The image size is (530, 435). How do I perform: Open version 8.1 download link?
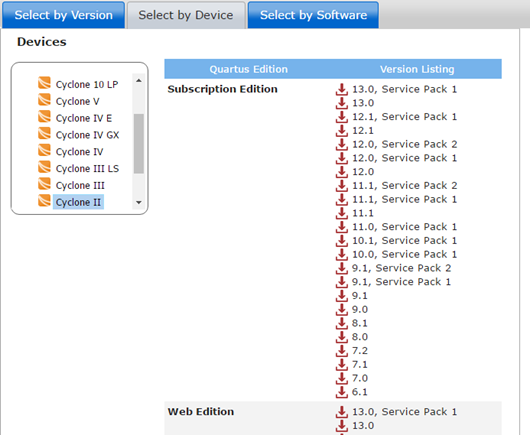(360, 323)
